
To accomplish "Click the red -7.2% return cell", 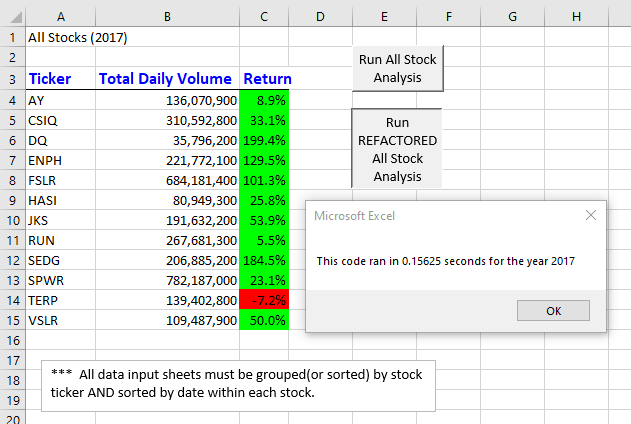I will click(x=264, y=300).
